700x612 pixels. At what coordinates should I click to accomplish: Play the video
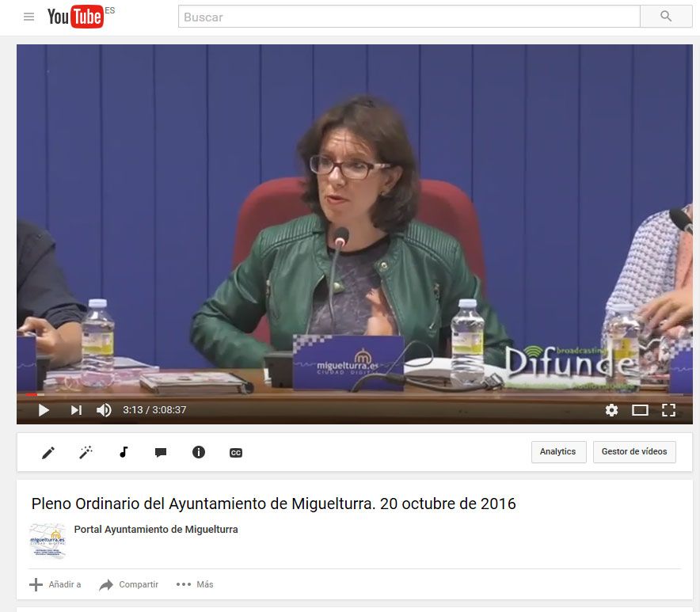[44, 410]
